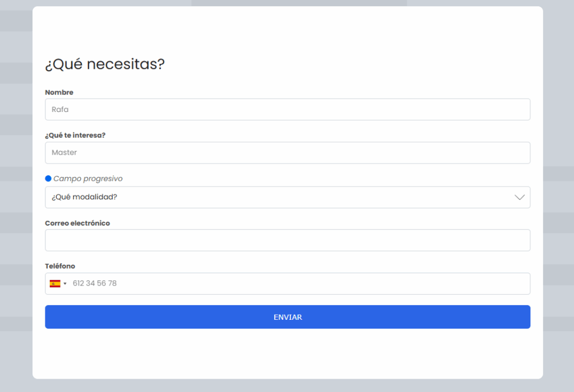The width and height of the screenshot is (574, 392).
Task: Click the blue dot beside Campo progresivo
Action: (x=48, y=179)
